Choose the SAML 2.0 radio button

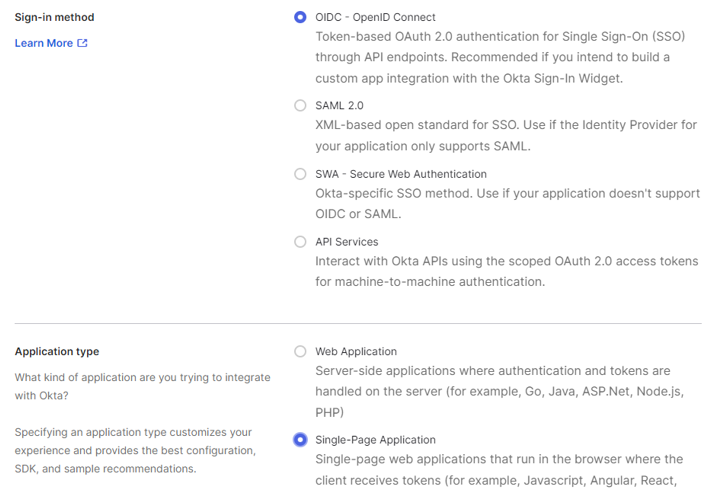(300, 105)
